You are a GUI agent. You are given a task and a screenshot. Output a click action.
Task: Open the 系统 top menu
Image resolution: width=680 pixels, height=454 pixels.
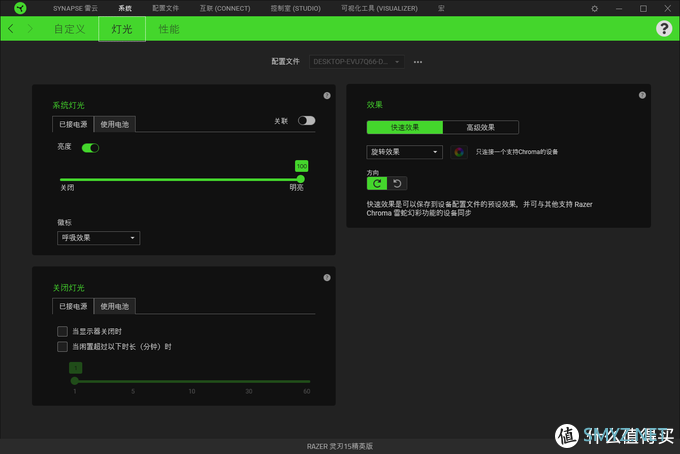coord(125,8)
